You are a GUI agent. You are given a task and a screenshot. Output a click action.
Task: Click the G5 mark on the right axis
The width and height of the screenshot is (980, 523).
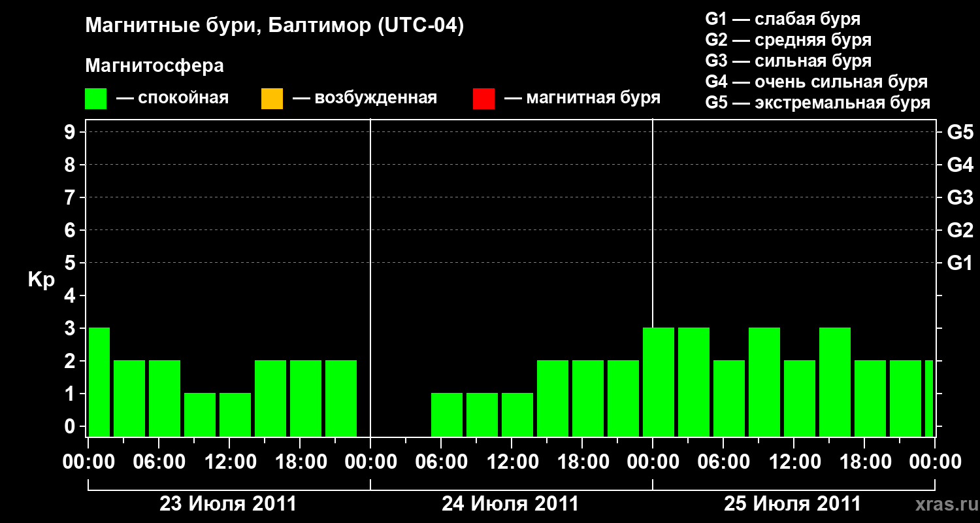(960, 132)
